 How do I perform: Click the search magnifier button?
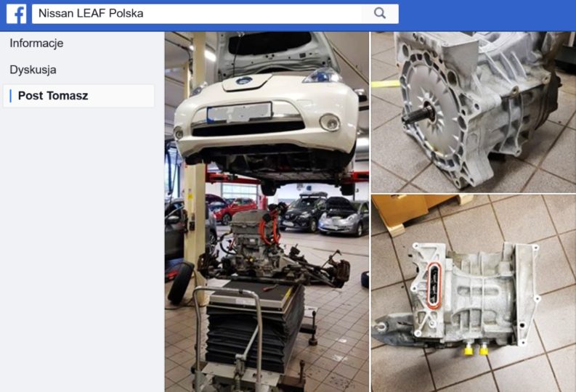coord(380,14)
